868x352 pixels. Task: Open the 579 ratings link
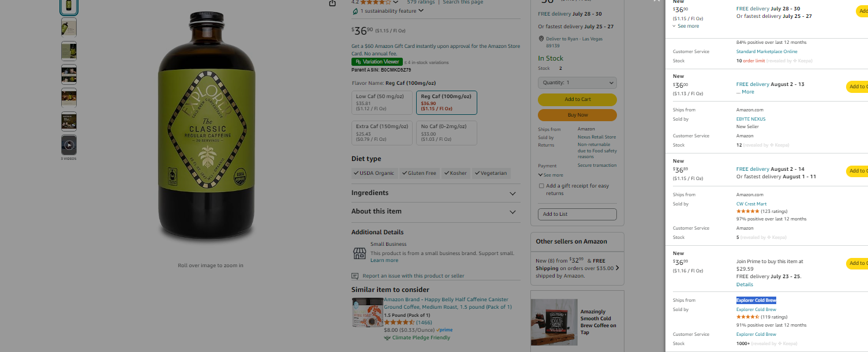(x=421, y=2)
